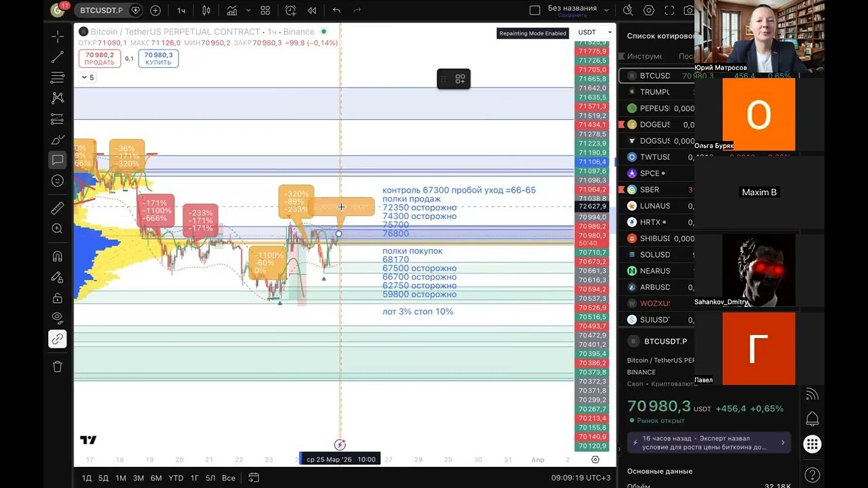Image resolution: width=868 pixels, height=488 pixels.
Task: Click the trash icon to remove drawings
Action: (58, 367)
